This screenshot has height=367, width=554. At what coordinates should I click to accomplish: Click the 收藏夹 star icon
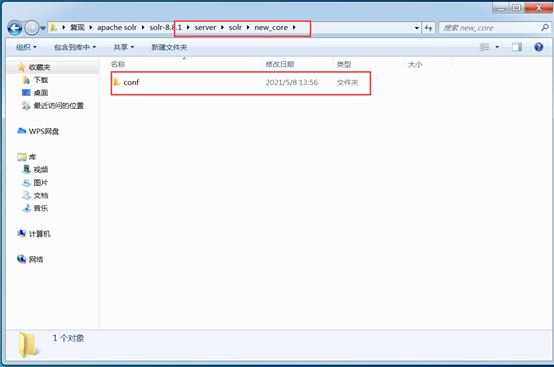(21, 67)
